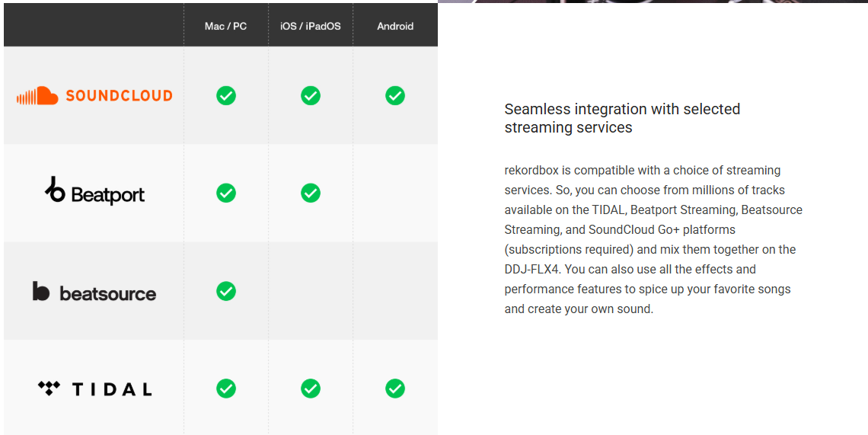Image resolution: width=868 pixels, height=435 pixels.
Task: Select the Mac / PC column header
Action: point(226,26)
